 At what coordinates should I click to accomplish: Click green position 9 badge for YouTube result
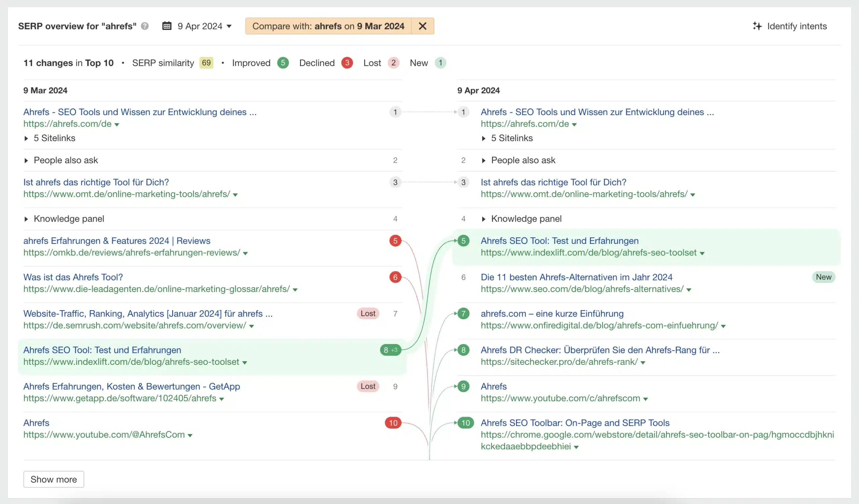coord(464,387)
